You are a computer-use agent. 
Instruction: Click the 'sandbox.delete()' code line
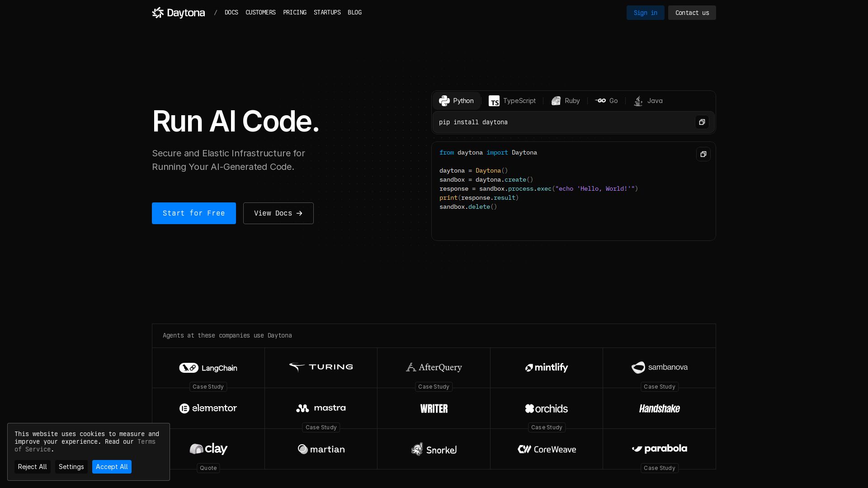(468, 207)
